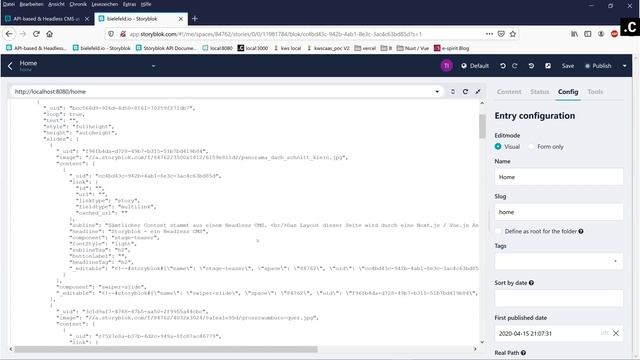Click the Pocket save icon
The image size is (640, 360).
tap(501, 34)
